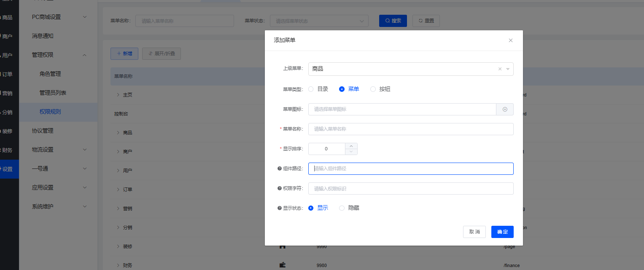
Task: Click the help icon beside 组件路径
Action: (279, 168)
